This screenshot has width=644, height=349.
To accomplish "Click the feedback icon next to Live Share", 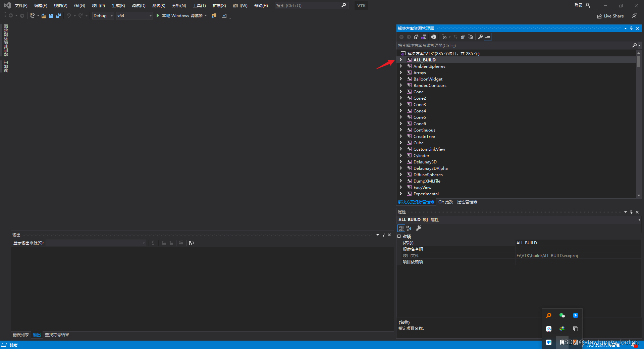I will tap(635, 16).
